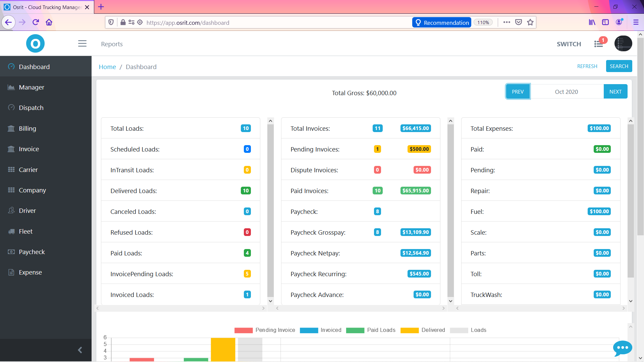Click the 110% page zoom control

pos(483,22)
